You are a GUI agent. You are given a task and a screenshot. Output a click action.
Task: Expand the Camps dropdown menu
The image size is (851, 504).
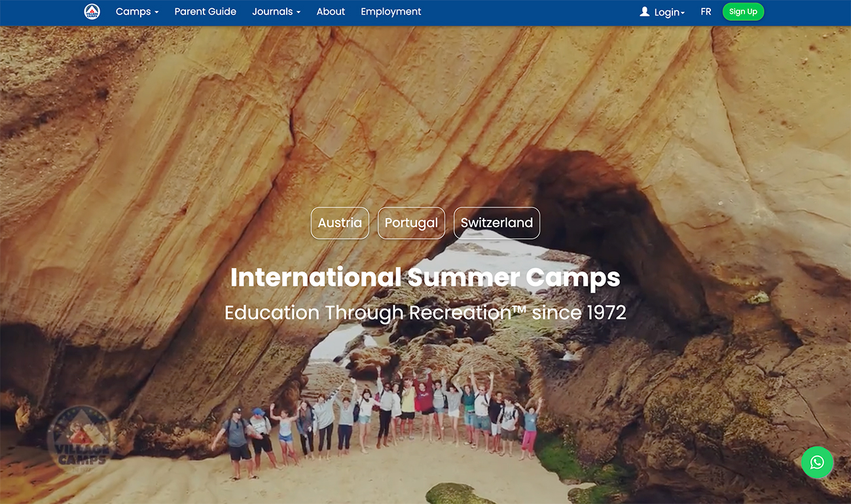[x=137, y=12]
